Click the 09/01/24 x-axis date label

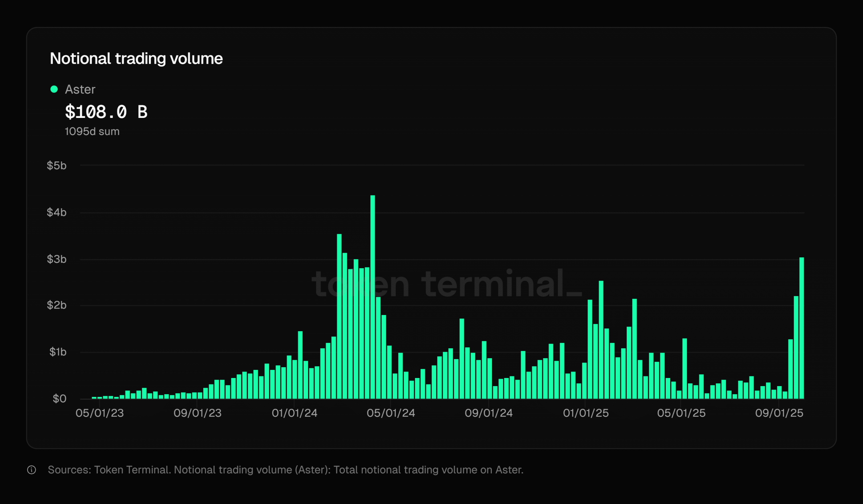pyautogui.click(x=489, y=413)
